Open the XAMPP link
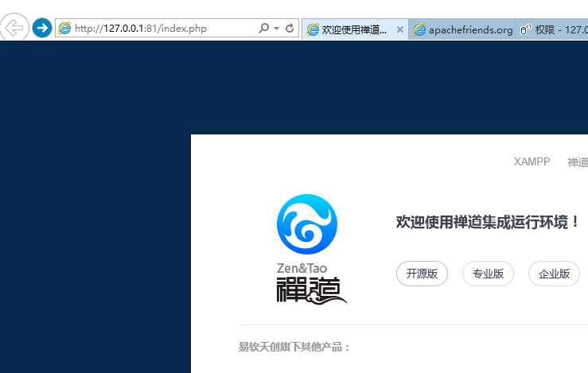 point(532,161)
